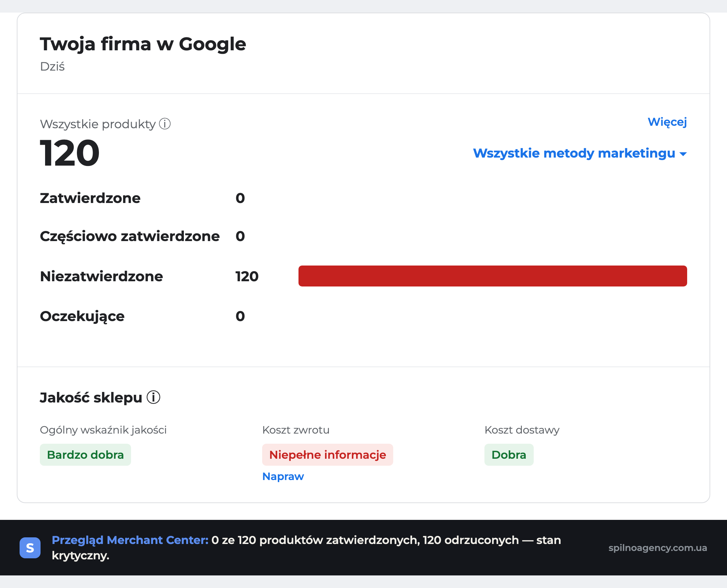Select the Zatwierdzone row label
This screenshot has width=727, height=588.
90,198
